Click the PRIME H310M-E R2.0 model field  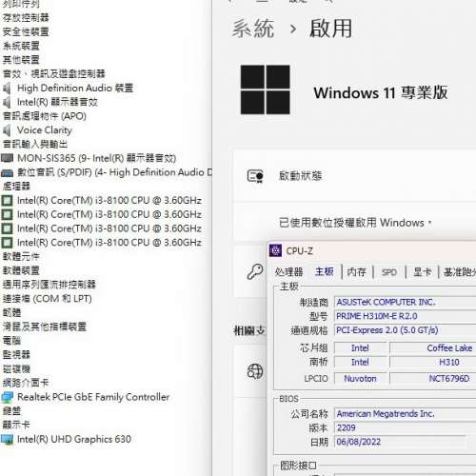(x=406, y=316)
